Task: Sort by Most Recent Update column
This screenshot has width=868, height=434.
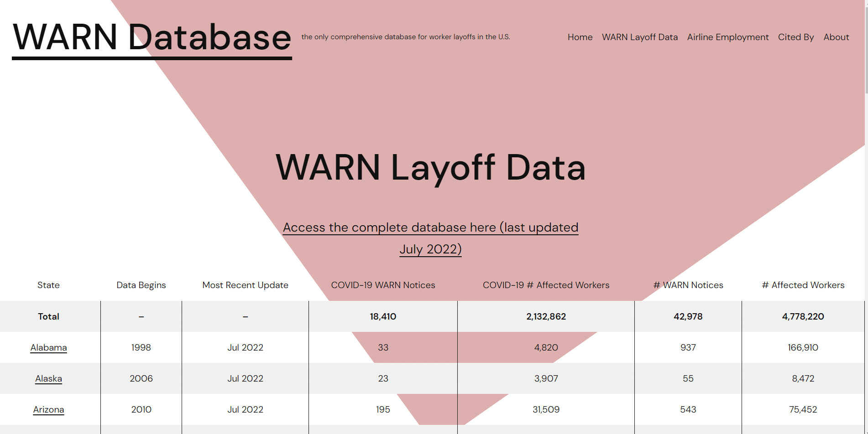Action: click(245, 285)
